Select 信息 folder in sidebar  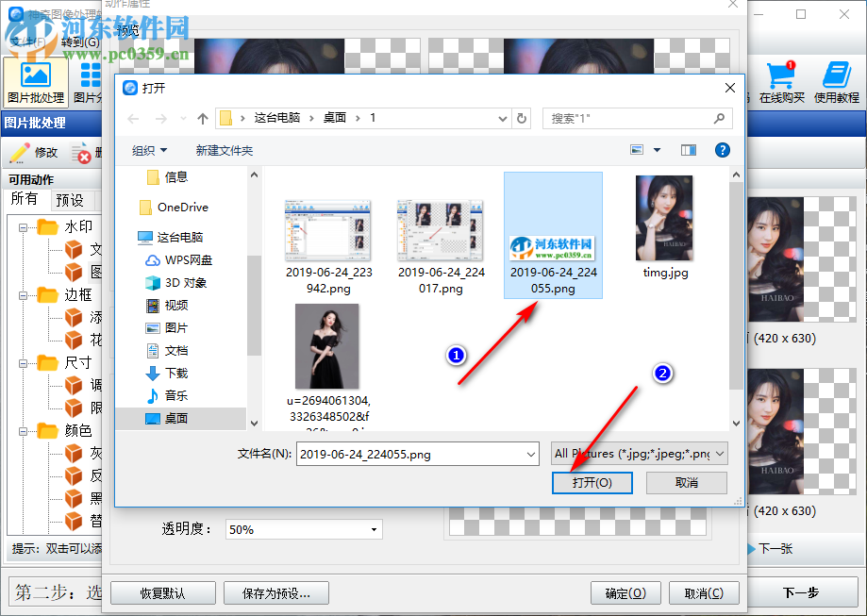tap(168, 177)
